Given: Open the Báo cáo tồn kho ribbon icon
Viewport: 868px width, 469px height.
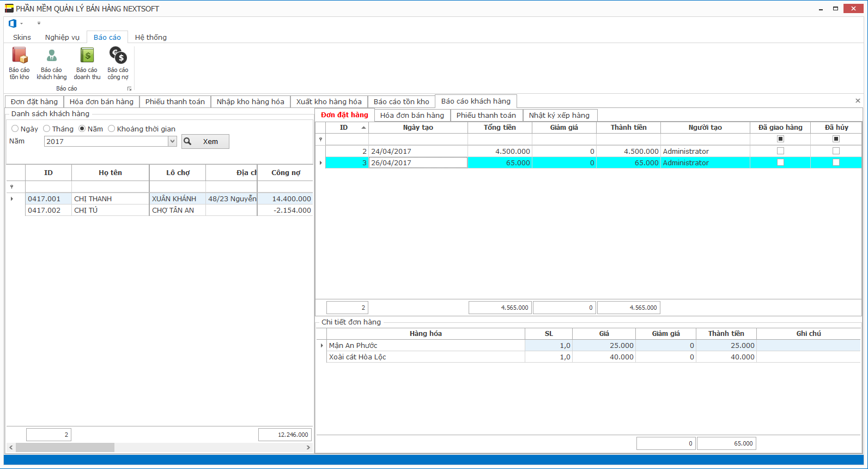Looking at the screenshot, I should (20, 63).
